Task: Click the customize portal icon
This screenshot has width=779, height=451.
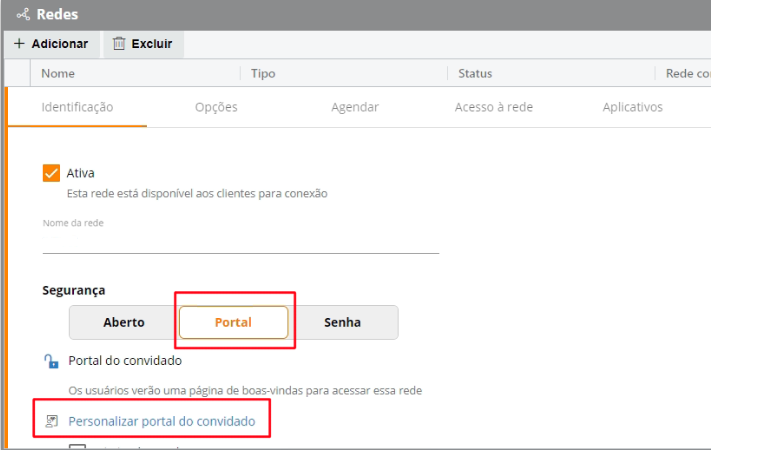Action: (52, 421)
